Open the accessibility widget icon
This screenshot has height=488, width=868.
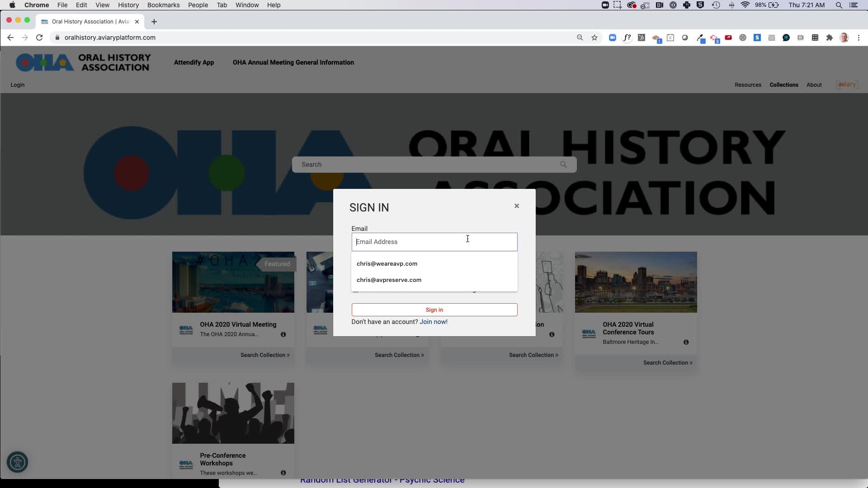(x=18, y=462)
